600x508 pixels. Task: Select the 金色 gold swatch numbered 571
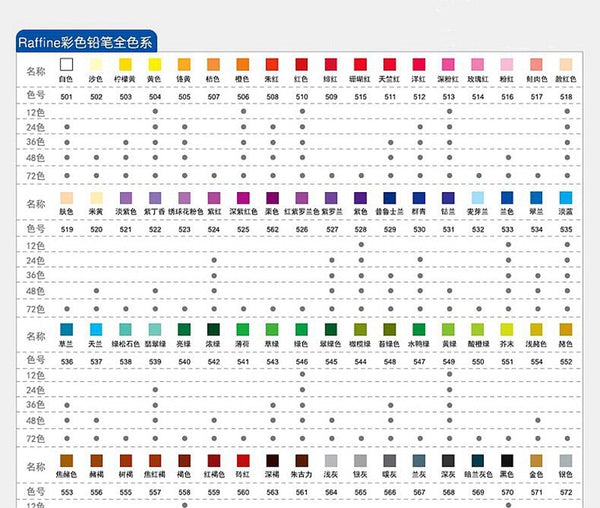[537, 459]
